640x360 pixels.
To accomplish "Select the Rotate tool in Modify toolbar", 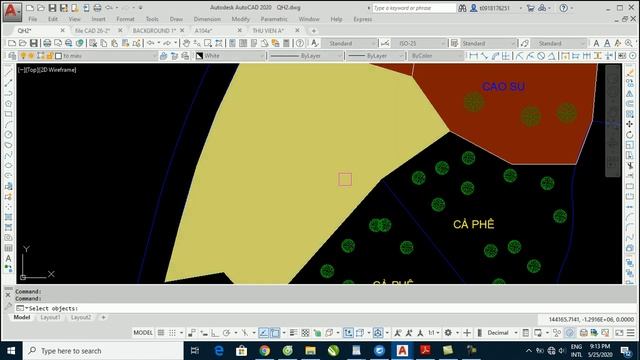I will 630,135.
